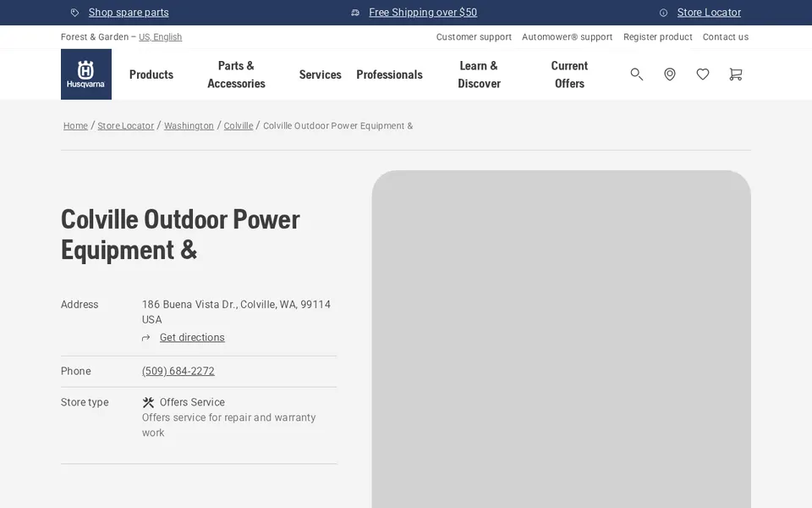Open the Products menu
This screenshot has width=812, height=508.
pyautogui.click(x=151, y=75)
